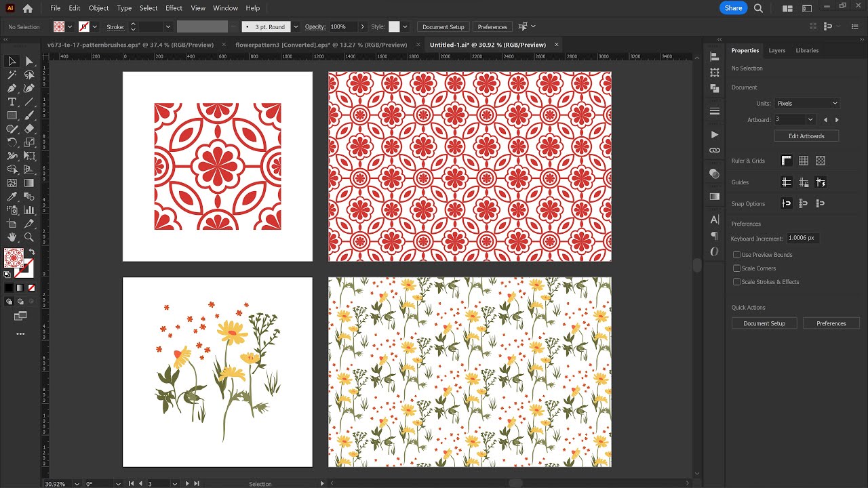Image resolution: width=868 pixels, height=488 pixels.
Task: Select the Selection tool arrow
Action: tap(12, 61)
